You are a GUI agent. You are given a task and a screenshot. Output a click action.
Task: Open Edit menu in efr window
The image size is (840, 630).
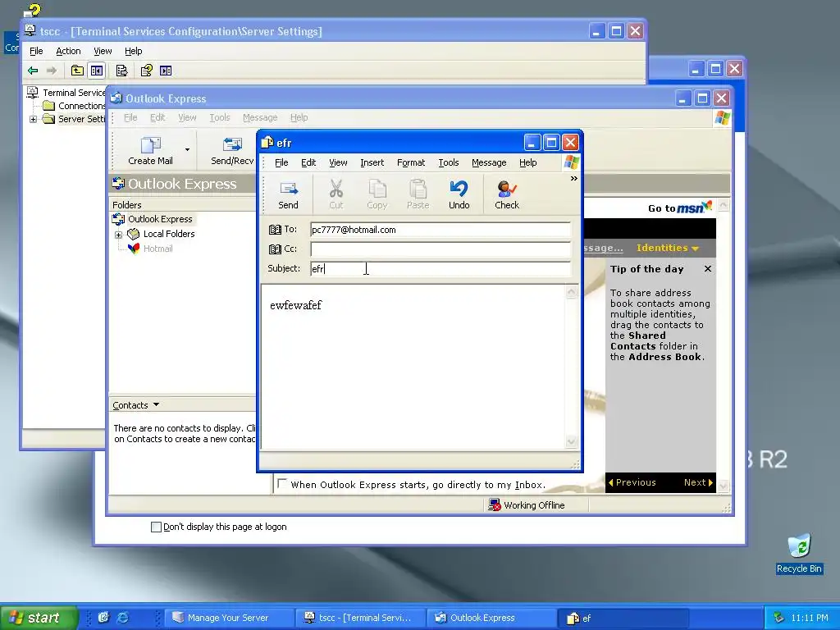(x=308, y=162)
